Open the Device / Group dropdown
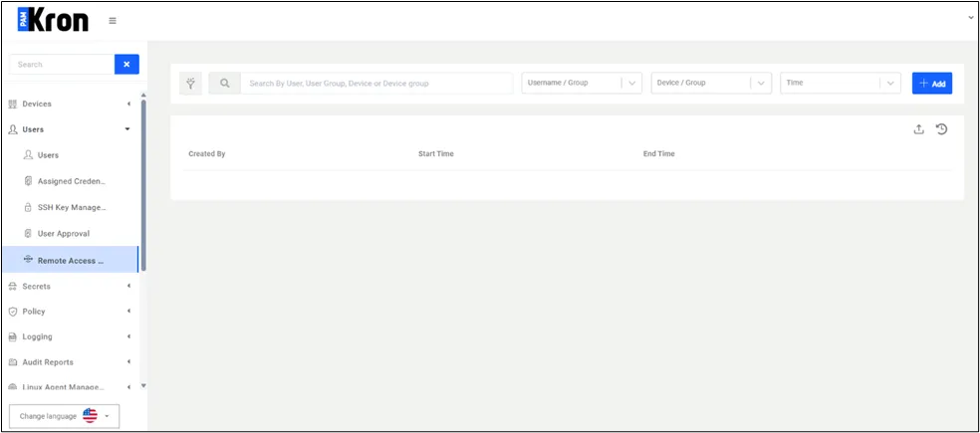This screenshot has width=980, height=433. click(x=711, y=83)
